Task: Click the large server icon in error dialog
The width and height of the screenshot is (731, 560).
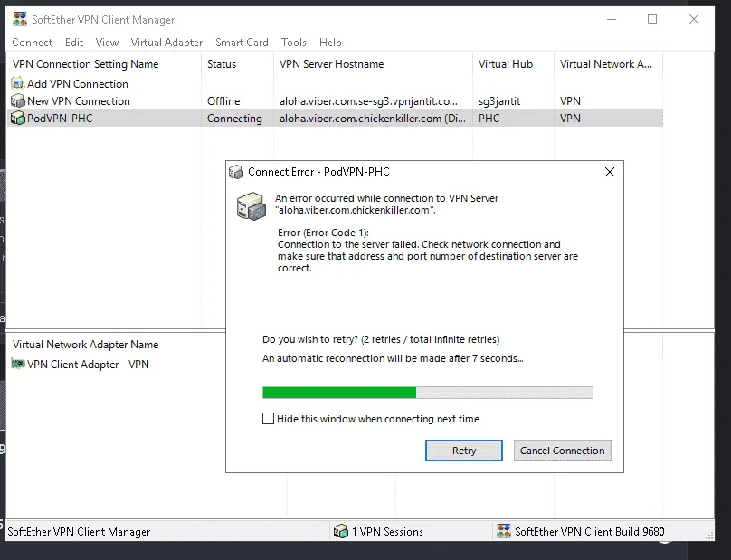Action: 252,205
